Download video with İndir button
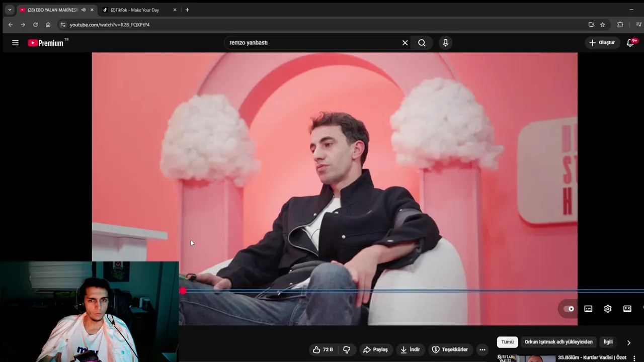Screen dimensions: 644x362 410,349
